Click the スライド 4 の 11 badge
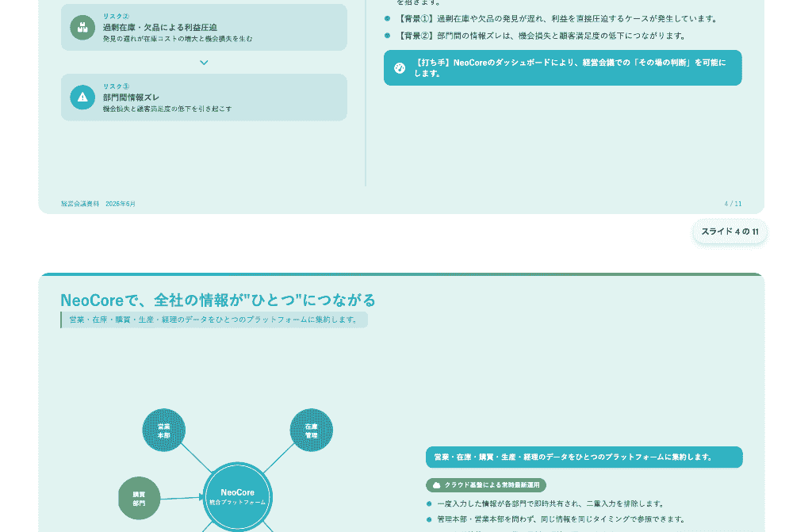 pyautogui.click(x=730, y=232)
